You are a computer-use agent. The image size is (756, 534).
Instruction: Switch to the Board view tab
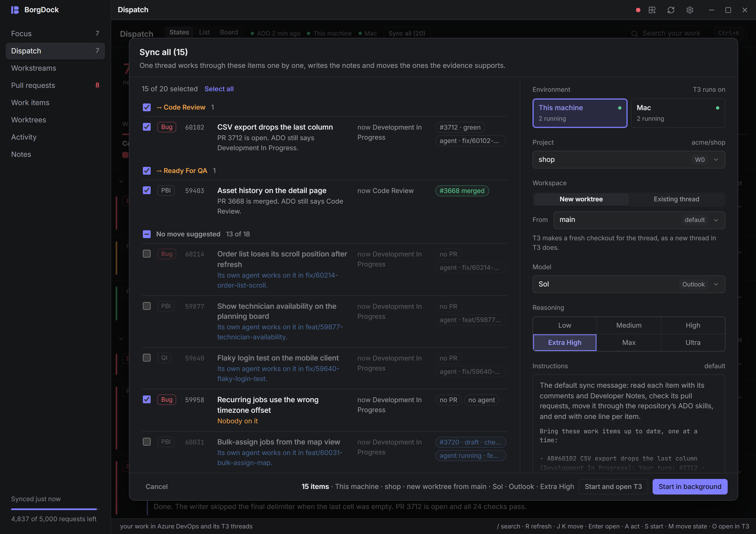229,32
